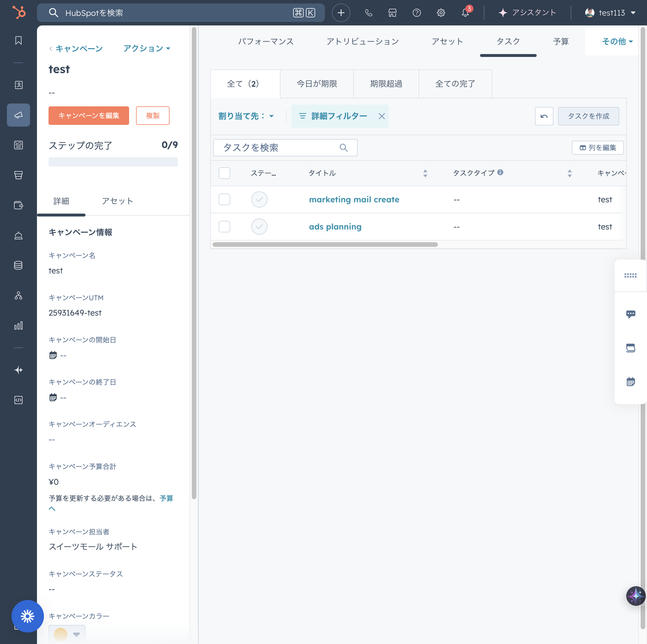Open bookmarks in left sidebar
The image size is (647, 644).
(x=18, y=40)
